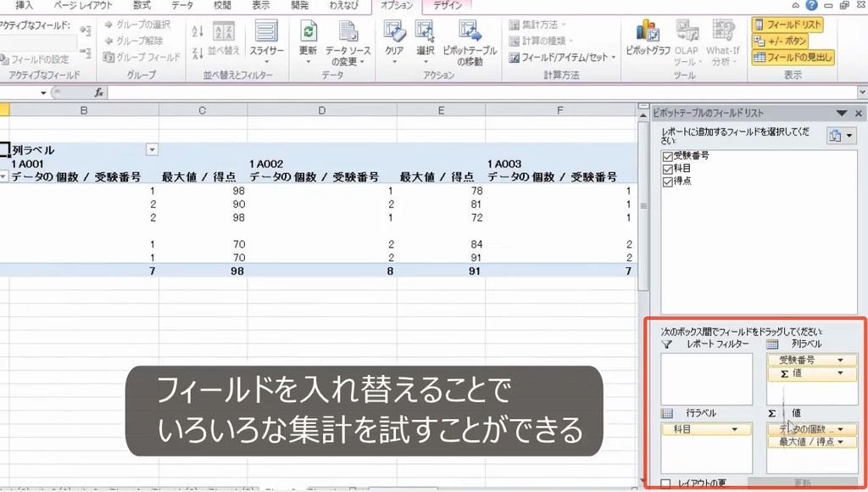The image size is (868, 492).
Task: Switch to the ページ レイアウト tab
Action: [82, 6]
